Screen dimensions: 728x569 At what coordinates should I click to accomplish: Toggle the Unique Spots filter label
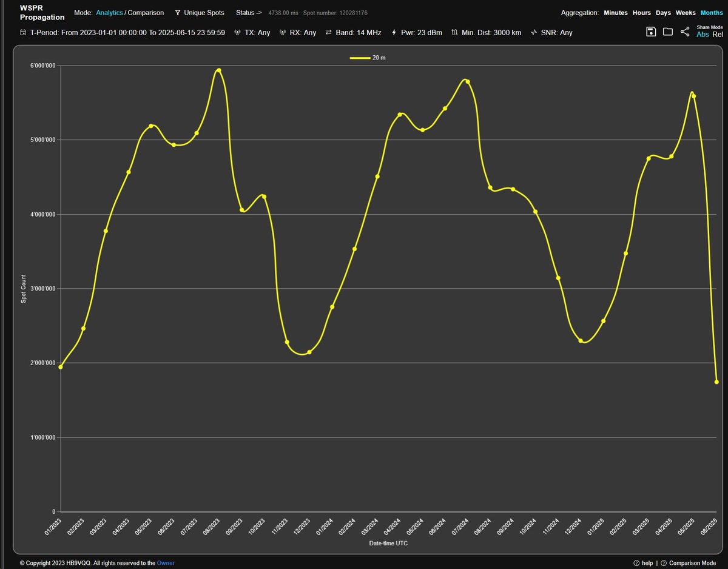point(204,13)
